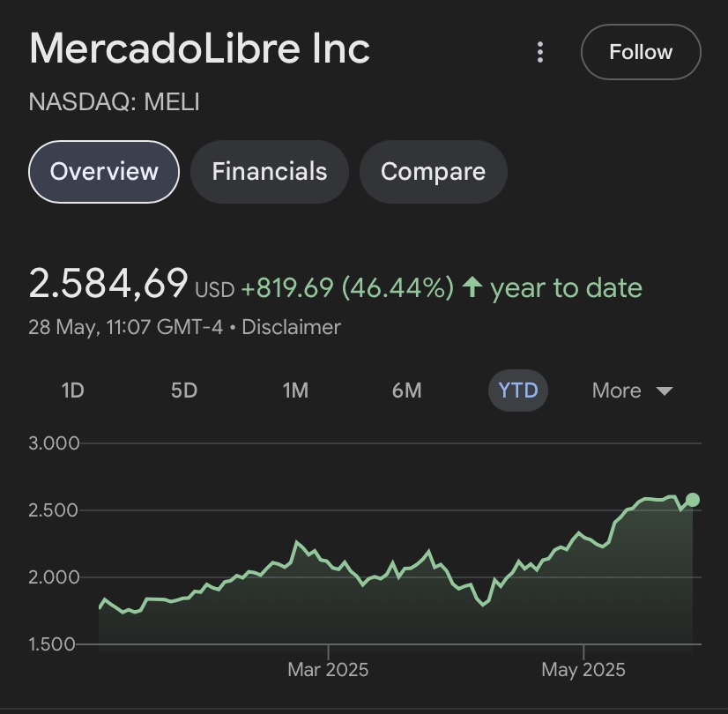Open the three-dot more options menu
Screen dimensions: 728x714
coord(540,52)
